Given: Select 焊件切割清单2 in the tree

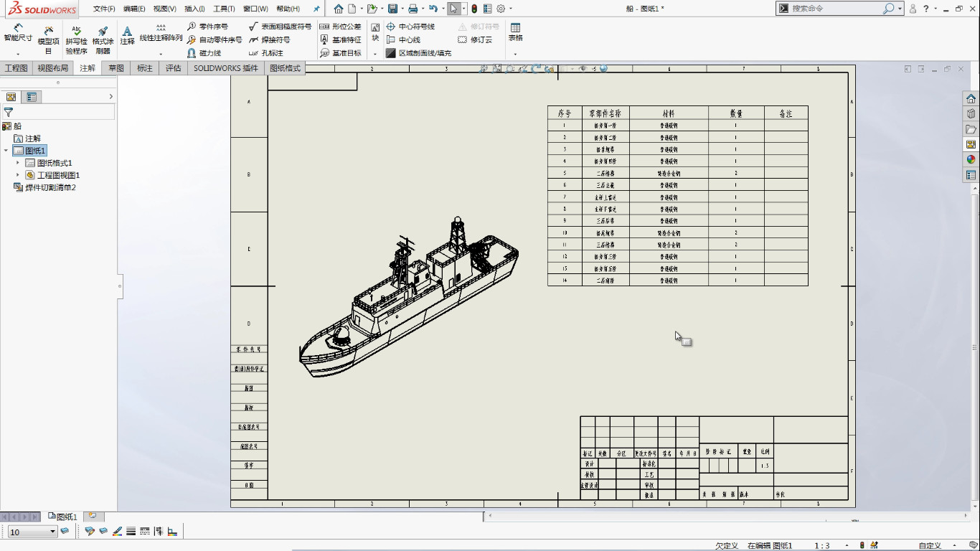Looking at the screenshot, I should point(44,187).
